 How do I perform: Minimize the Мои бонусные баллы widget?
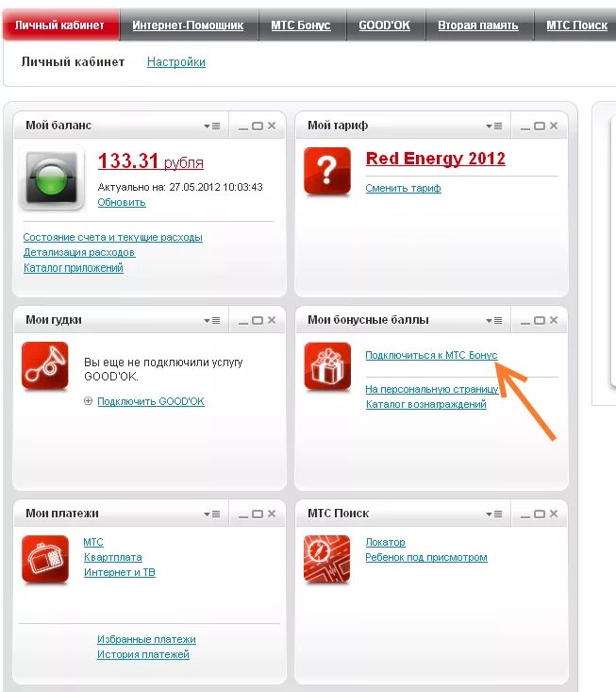(525, 321)
